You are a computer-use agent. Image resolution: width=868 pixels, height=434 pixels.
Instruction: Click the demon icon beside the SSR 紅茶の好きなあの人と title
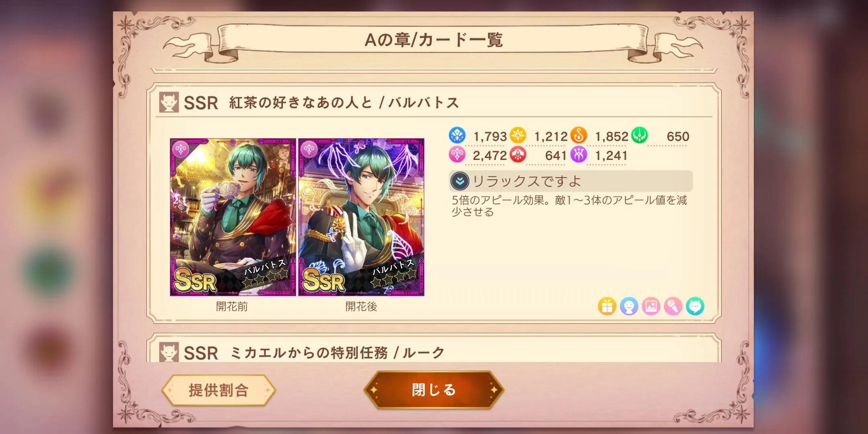pos(169,102)
